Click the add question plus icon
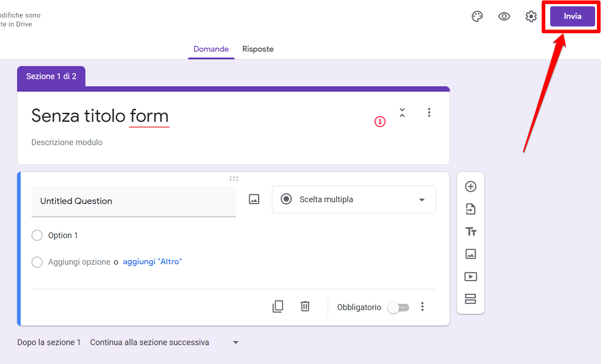Screen dimensions: 601x364 pos(470,186)
